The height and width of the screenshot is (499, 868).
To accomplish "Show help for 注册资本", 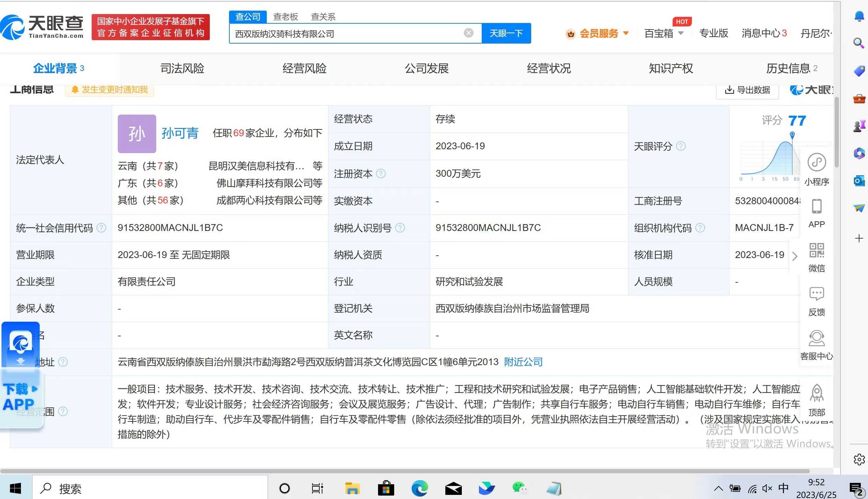I will point(381,174).
